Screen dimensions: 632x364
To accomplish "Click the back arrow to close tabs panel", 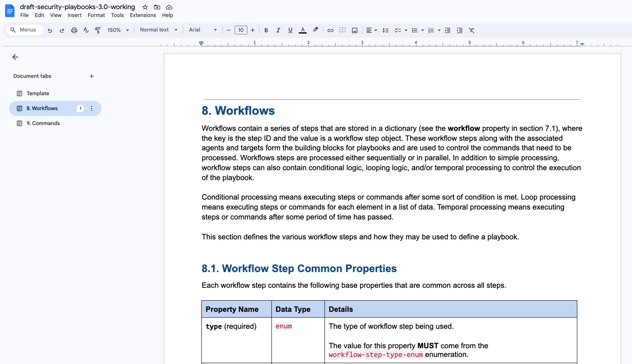I will [15, 57].
